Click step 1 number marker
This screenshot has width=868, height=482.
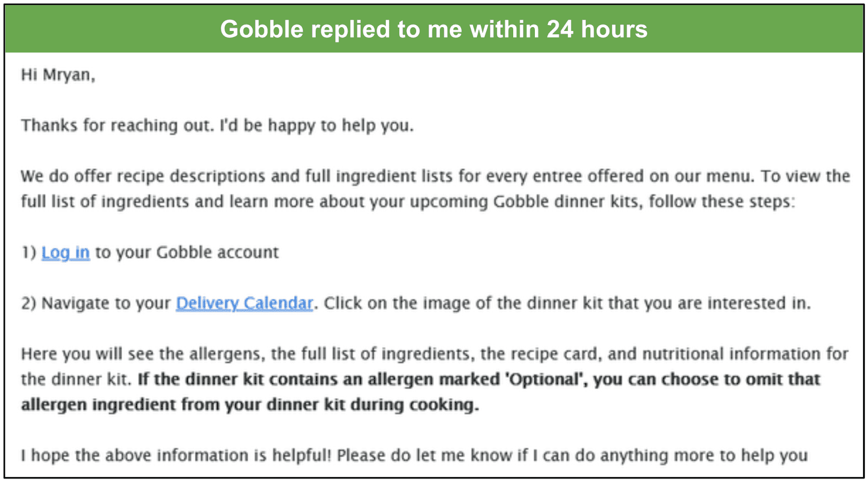tap(29, 252)
